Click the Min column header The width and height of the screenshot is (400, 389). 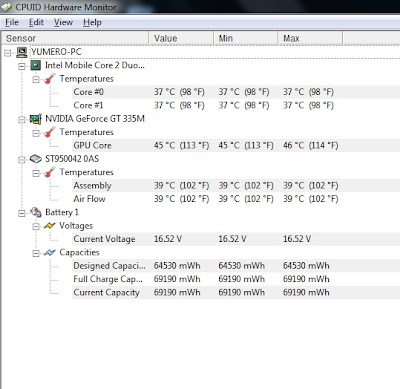246,38
